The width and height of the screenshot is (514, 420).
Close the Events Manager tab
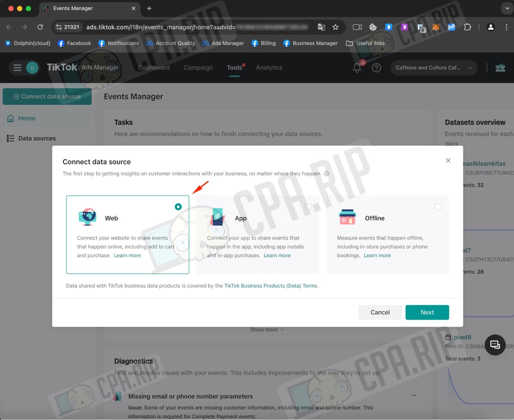134,8
